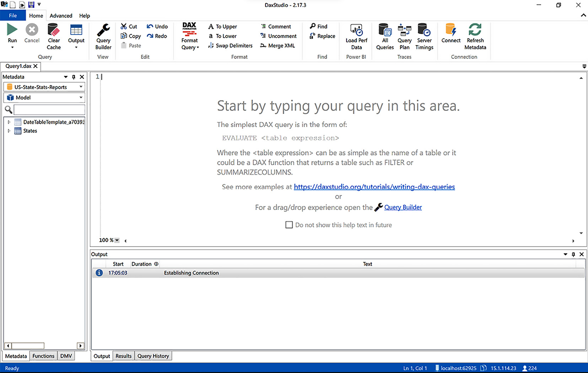Toggle the Query Plan trace

point(404,31)
